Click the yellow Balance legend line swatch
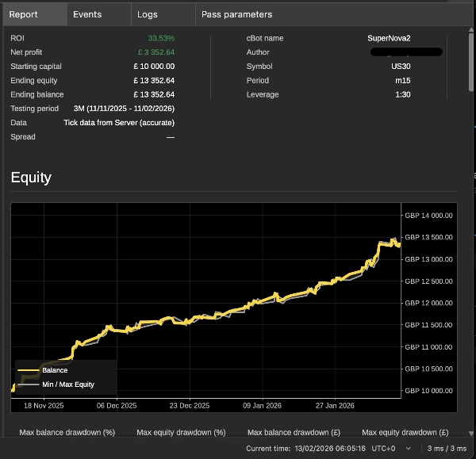 (x=28, y=370)
